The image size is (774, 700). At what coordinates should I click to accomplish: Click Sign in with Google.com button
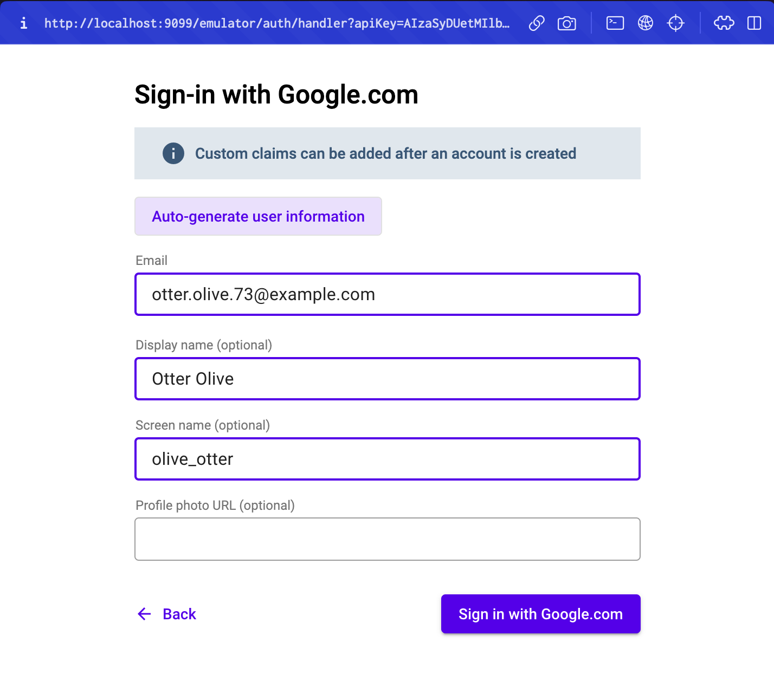[x=541, y=614]
